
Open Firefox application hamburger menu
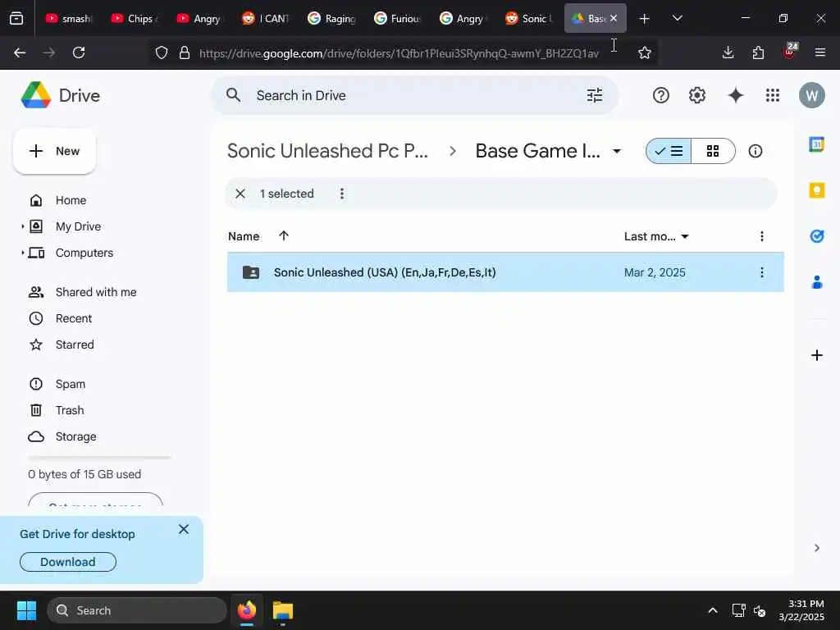(819, 52)
